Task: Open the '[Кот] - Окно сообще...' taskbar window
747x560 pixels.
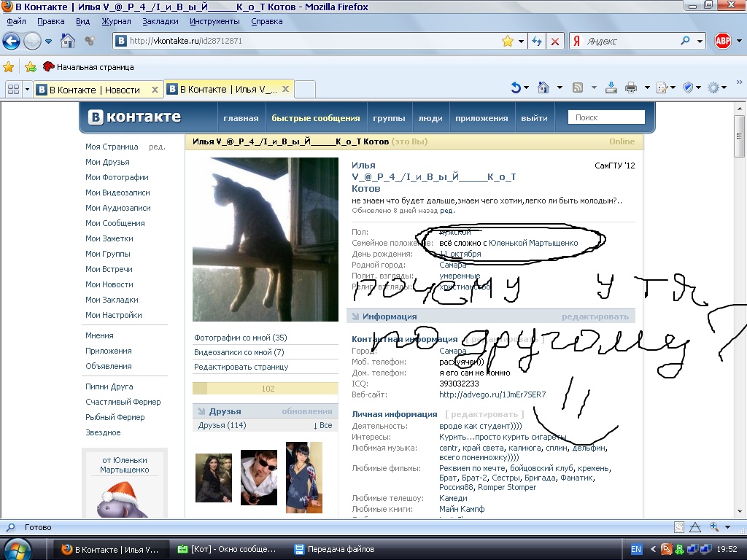Action: 227,549
